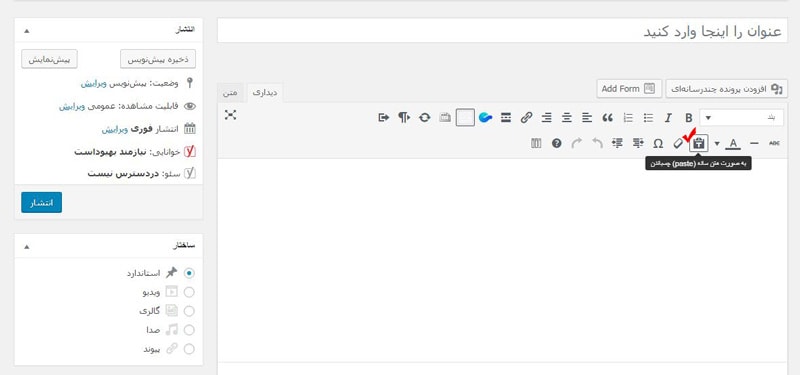Redo the last edit

577,143
